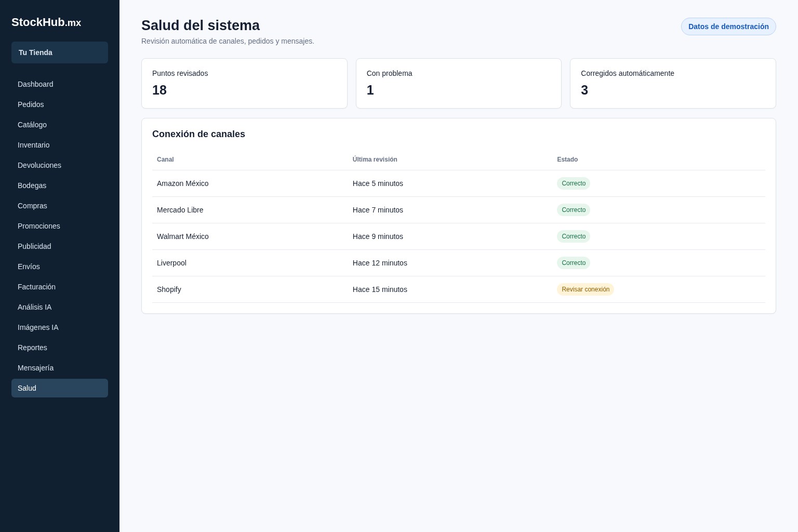This screenshot has height=532, width=798.
Task: Click the Conexión de canales heading
Action: click(198, 134)
